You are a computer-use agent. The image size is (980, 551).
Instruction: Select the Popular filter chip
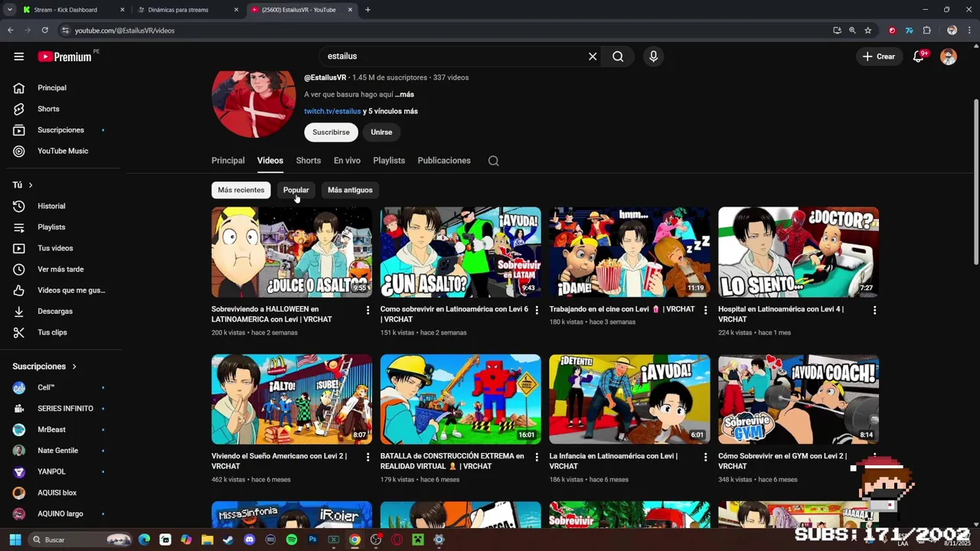(x=296, y=190)
